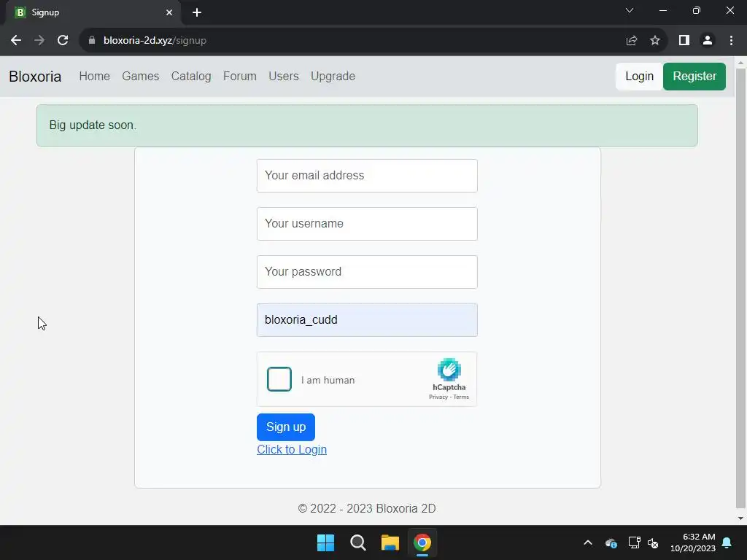Click the 2022 - 2023 Bloxoria 2D footer text

[x=367, y=508]
